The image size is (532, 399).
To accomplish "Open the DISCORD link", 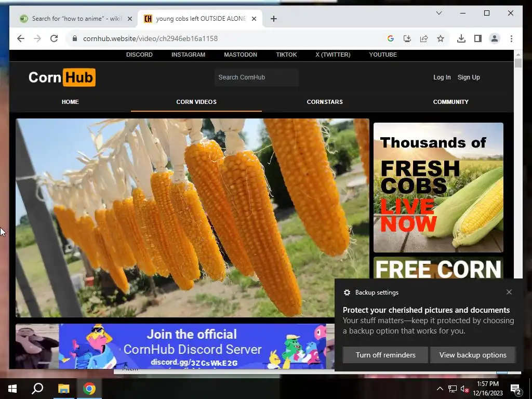I will click(139, 55).
